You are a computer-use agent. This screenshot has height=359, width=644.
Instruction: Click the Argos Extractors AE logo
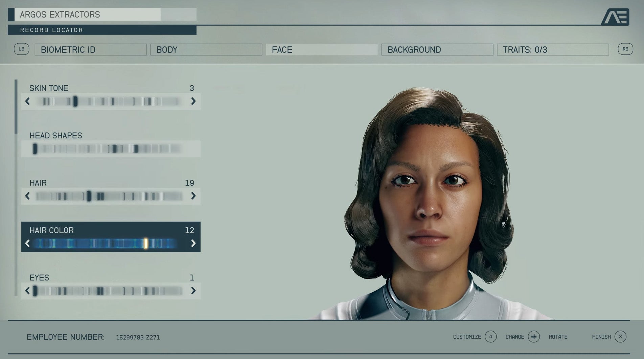click(x=615, y=17)
